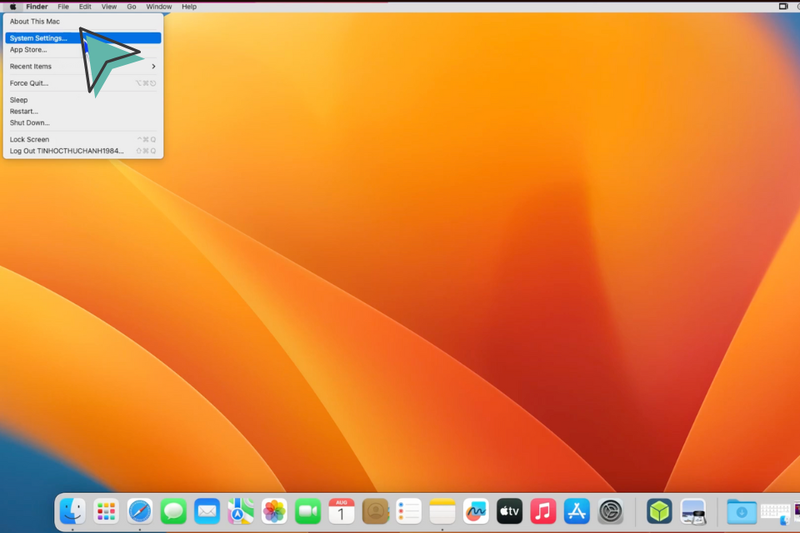
Task: Launch Music from the Dock
Action: pos(543,511)
